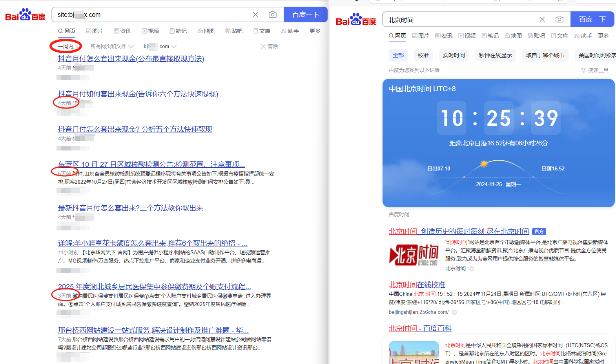Image resolution: width=616 pixels, height=364 pixels.
Task: Open 贴吧 tab in left window
Action: point(234,31)
